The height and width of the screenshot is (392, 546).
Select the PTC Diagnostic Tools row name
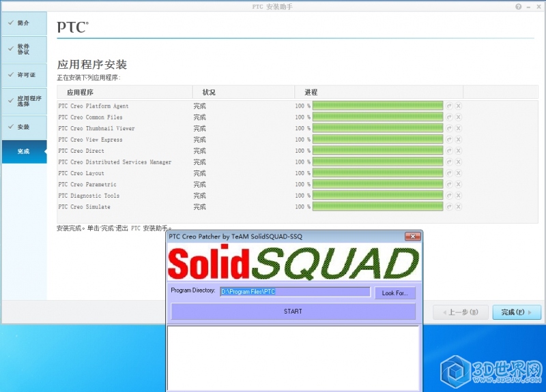(89, 196)
